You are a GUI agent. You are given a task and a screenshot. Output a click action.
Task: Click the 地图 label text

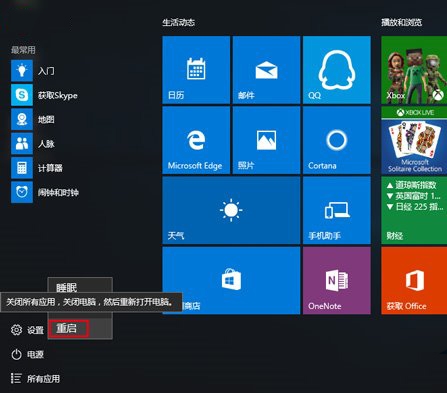pyautogui.click(x=46, y=119)
